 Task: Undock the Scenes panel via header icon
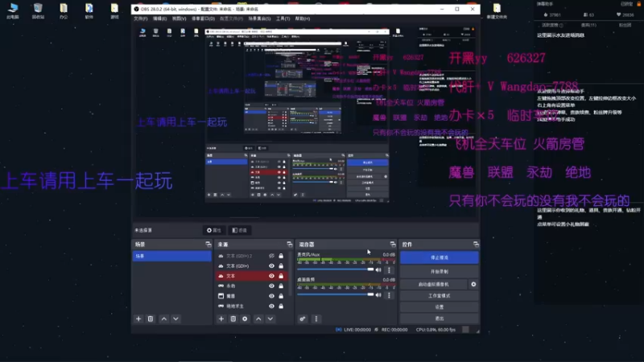pos(208,245)
